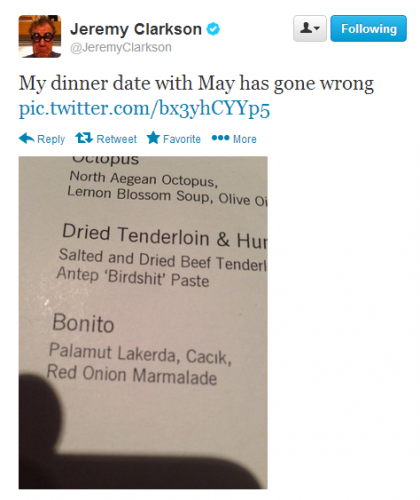Image resolution: width=420 pixels, height=500 pixels.
Task: Click the @JeremyClarkson handle
Action: pyautogui.click(x=121, y=47)
